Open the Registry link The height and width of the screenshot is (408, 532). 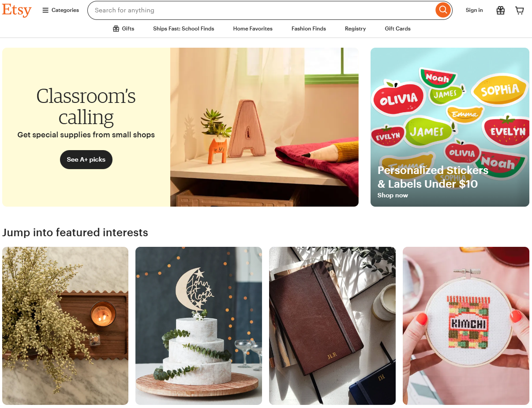click(x=356, y=29)
